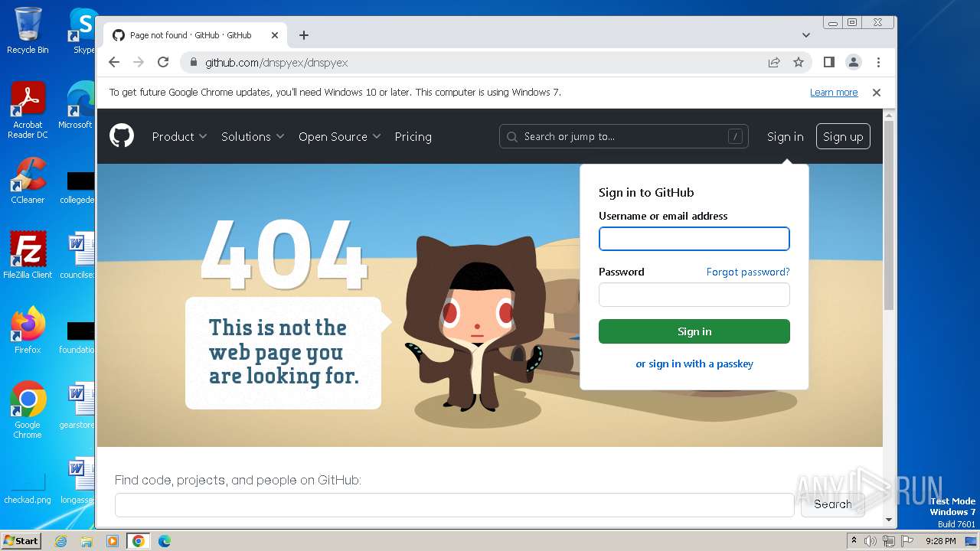Image resolution: width=980 pixels, height=551 pixels.
Task: View site information lock icon
Action: 194,62
